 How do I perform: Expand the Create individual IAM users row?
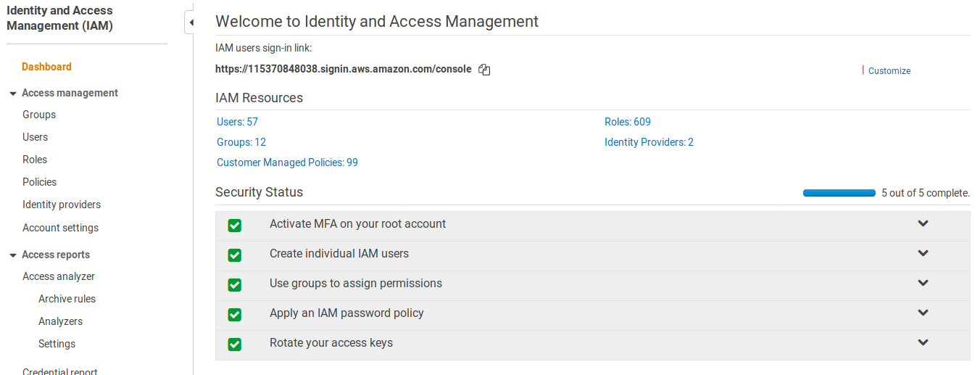point(923,253)
